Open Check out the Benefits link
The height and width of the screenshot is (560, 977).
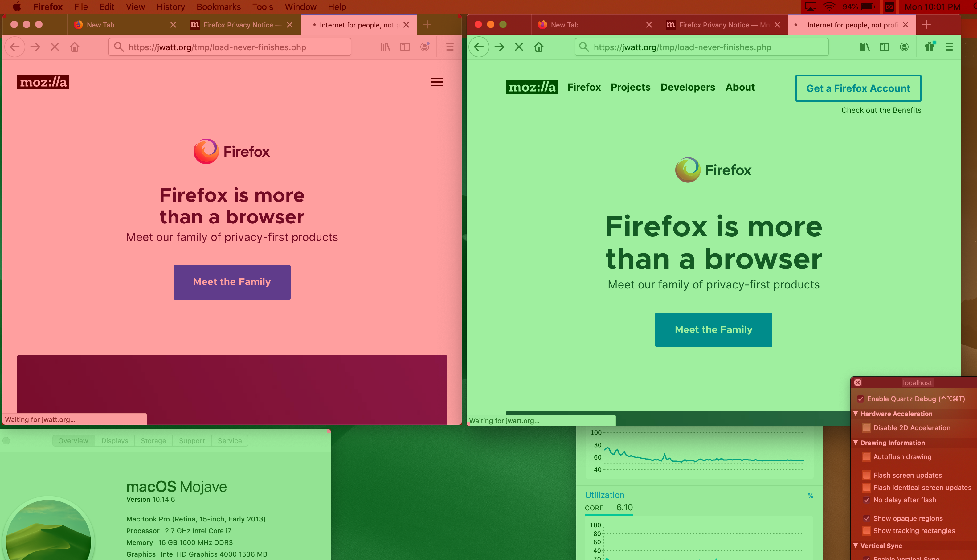pyautogui.click(x=881, y=110)
